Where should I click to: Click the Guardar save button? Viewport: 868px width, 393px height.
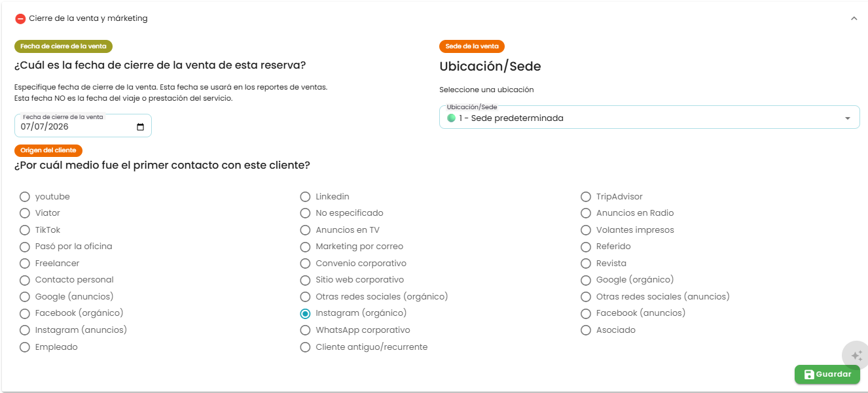tap(827, 375)
